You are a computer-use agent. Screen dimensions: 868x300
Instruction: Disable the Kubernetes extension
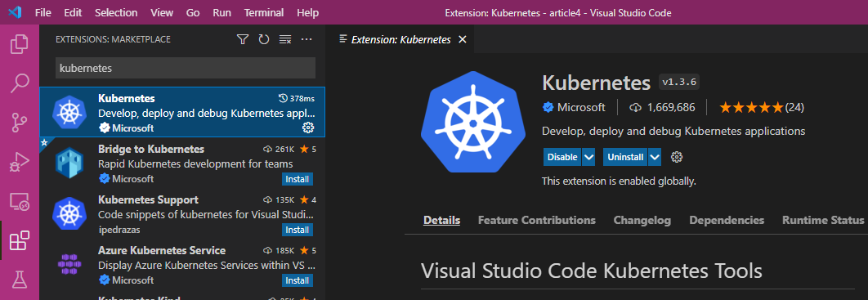[x=562, y=157]
